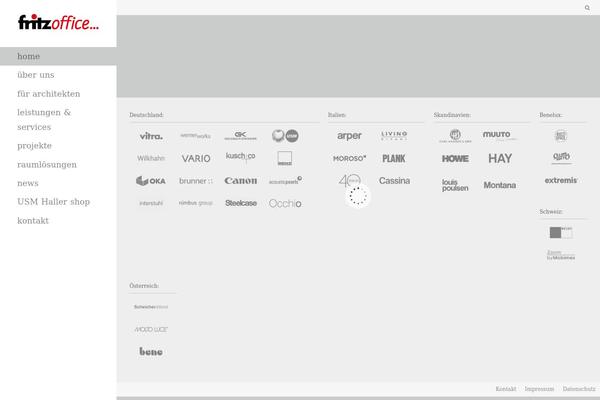600x400 pixels.
Task: Open the Canon brand logo
Action: point(241,181)
